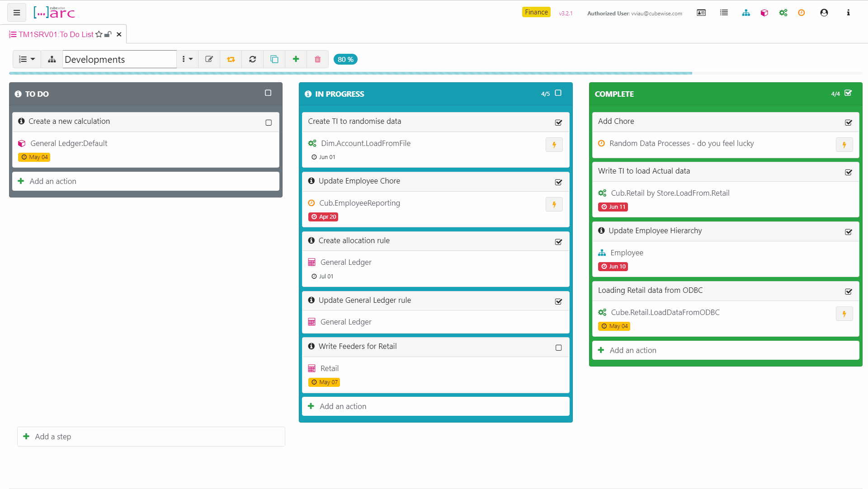Open the green Processes gears icon
The image size is (868, 489).
click(x=783, y=13)
